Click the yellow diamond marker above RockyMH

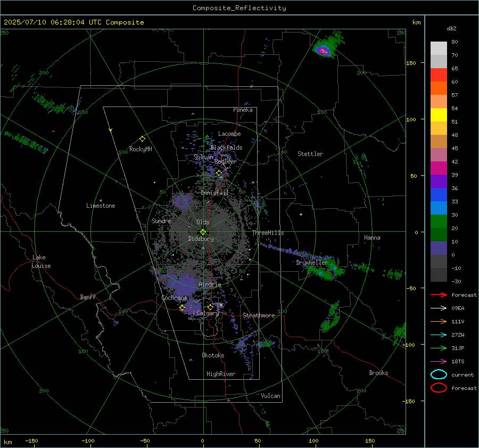pyautogui.click(x=142, y=139)
